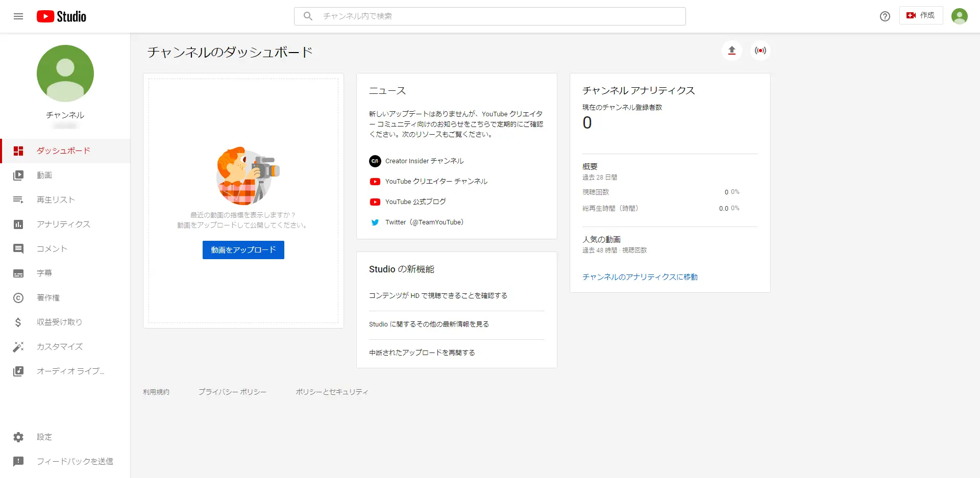Open 著作権 in the sidebar
This screenshot has height=478, width=980.
point(65,298)
